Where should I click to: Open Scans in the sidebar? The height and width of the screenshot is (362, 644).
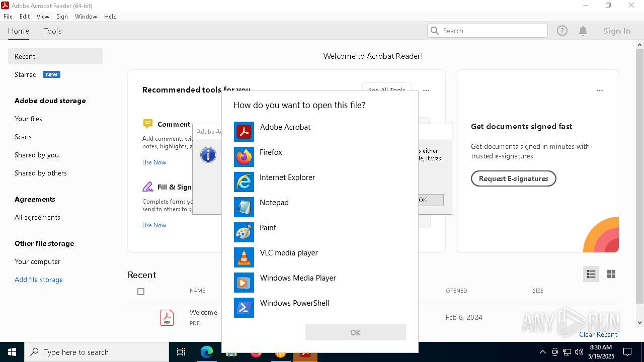pos(23,137)
